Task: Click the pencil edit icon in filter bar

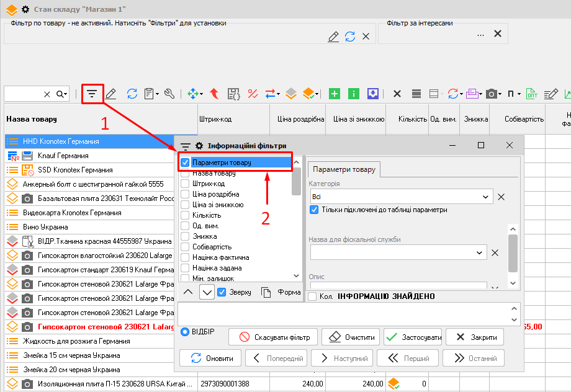Action: 333,37
